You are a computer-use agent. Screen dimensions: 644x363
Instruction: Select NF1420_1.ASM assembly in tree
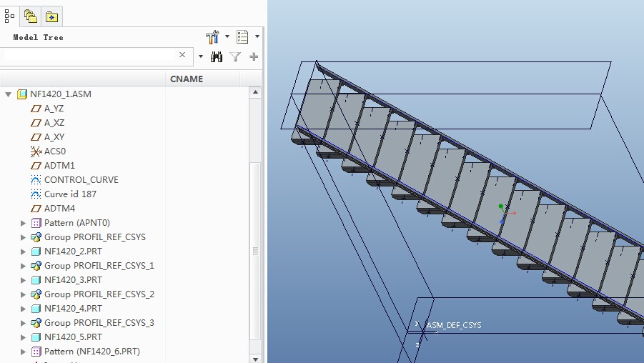click(x=60, y=94)
